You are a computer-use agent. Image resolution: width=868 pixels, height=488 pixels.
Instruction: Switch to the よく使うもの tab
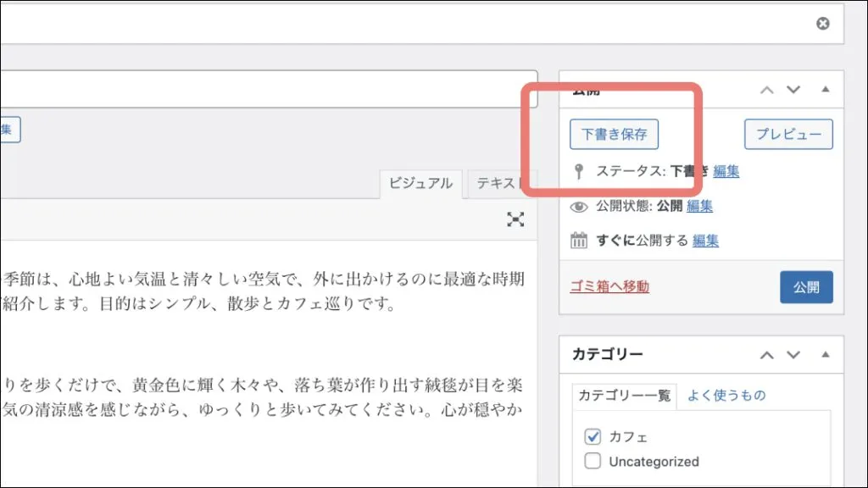tap(726, 396)
